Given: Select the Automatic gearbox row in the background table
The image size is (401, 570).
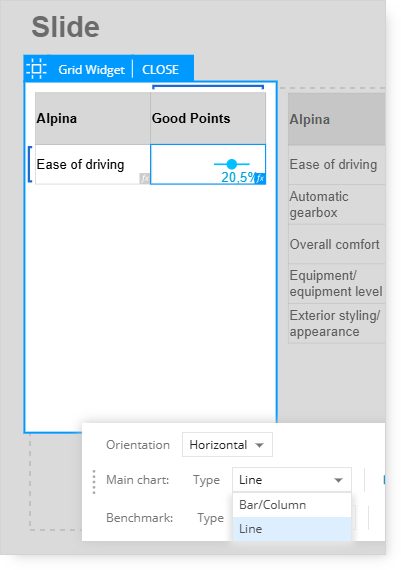Looking at the screenshot, I should [337, 204].
